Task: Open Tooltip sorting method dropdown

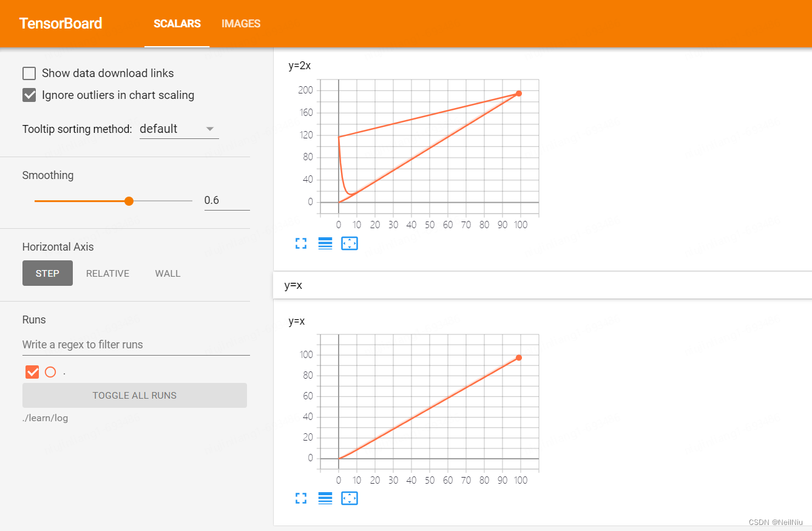Action: pos(179,129)
